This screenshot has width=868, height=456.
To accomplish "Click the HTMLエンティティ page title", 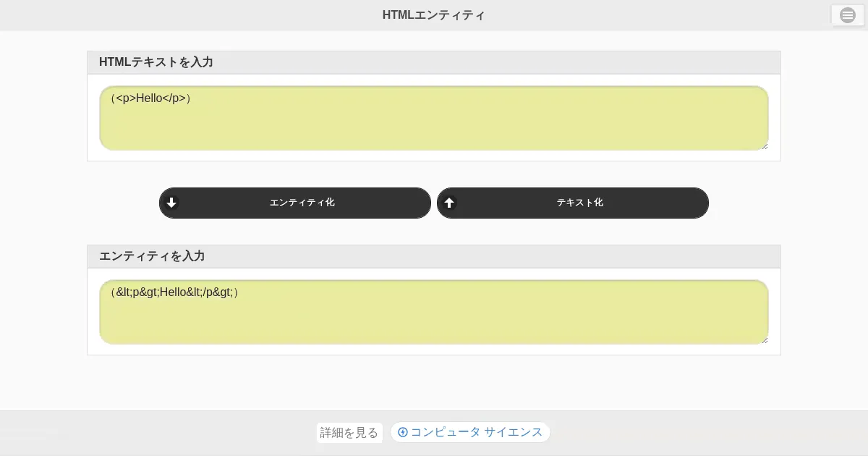I will (x=433, y=15).
